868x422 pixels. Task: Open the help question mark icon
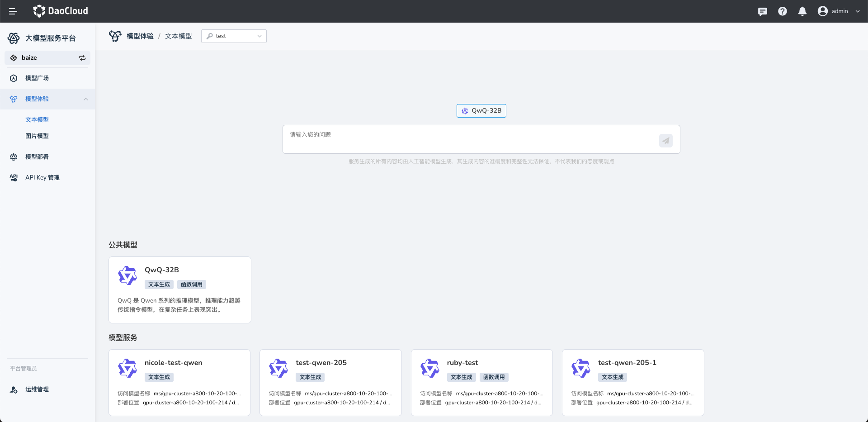point(782,11)
